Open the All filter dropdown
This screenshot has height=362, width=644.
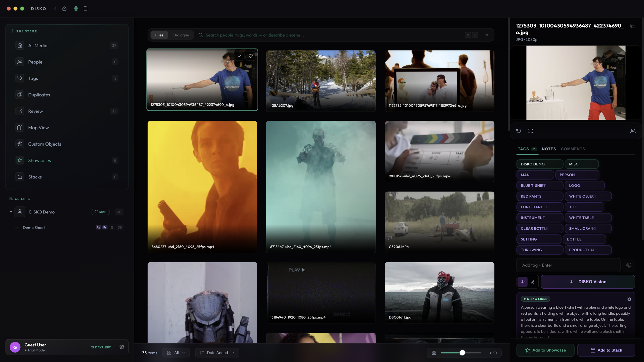coord(176,353)
